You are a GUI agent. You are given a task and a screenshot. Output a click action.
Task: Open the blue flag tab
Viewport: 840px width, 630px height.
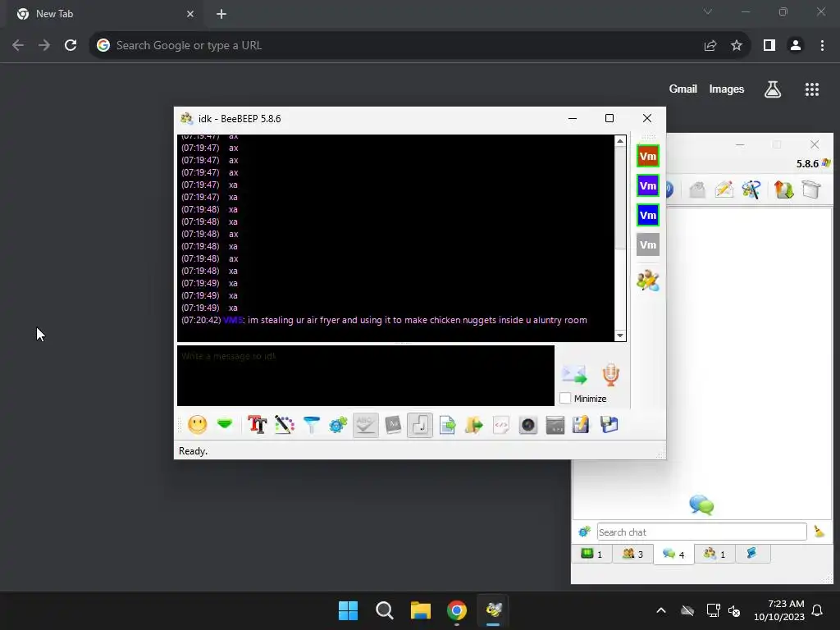(x=752, y=554)
